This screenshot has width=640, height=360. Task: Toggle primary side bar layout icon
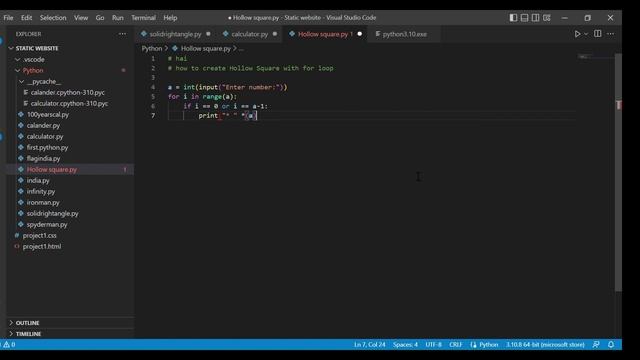coord(513,18)
